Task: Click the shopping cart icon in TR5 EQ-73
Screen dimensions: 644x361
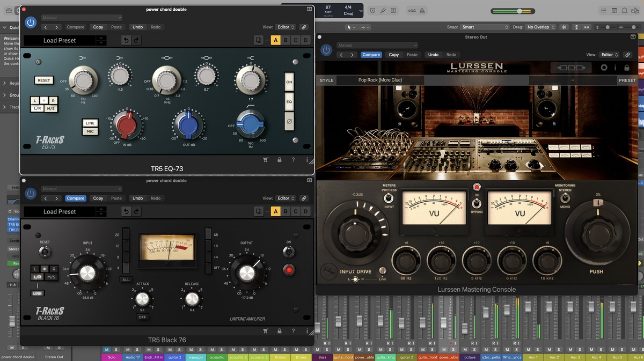Action: click(266, 160)
